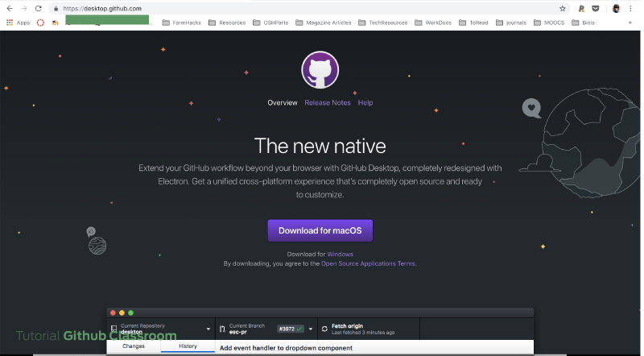Screen dimensions: 644x356
Task: Open the TechResources bookmark folder
Action: coord(383,23)
